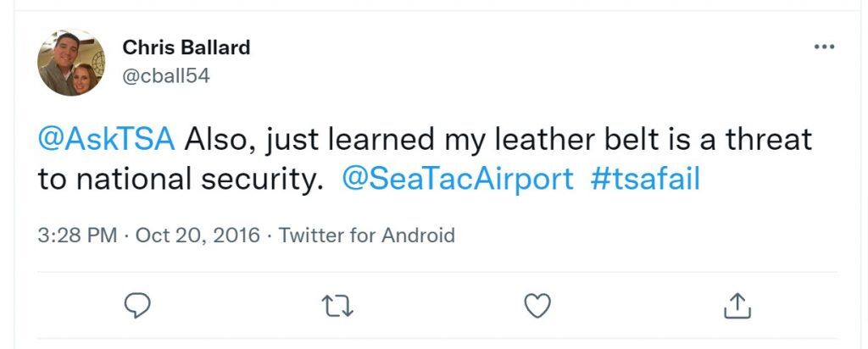Image resolution: width=868 pixels, height=349 pixels.
Task: Like the tweet with the heart icon
Action: [x=537, y=305]
